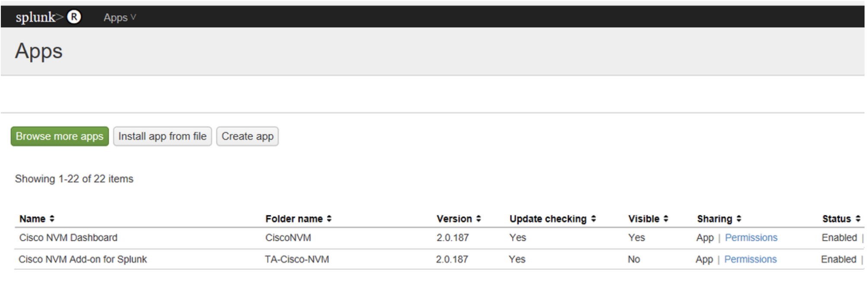Sort by Visible column sort icon

pos(665,219)
